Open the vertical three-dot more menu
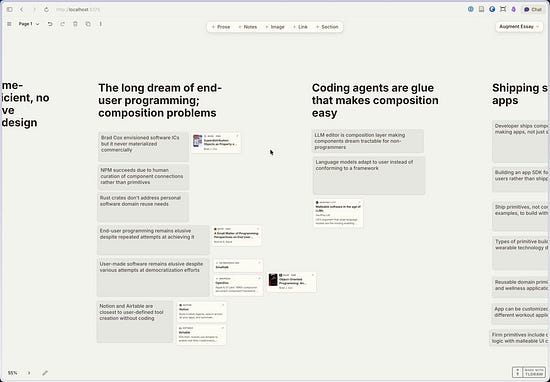 point(100,24)
